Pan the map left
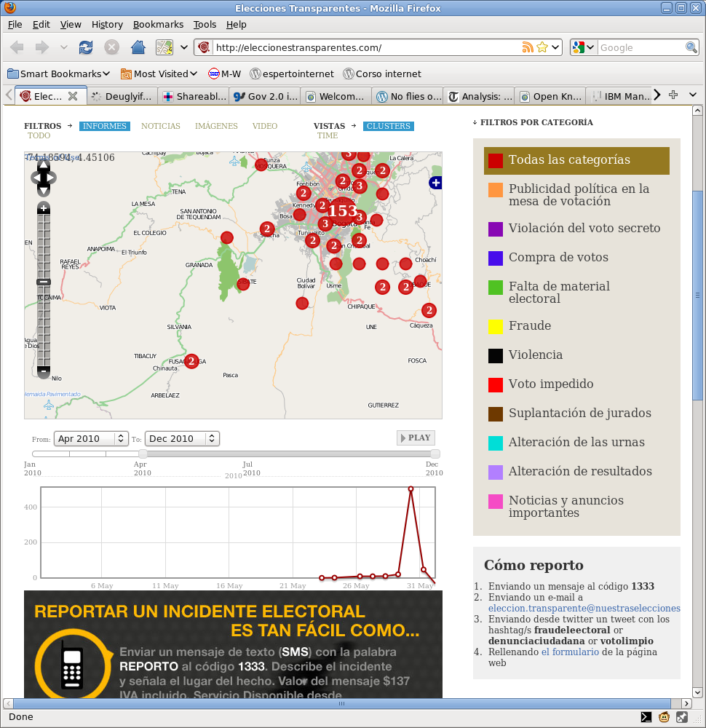 (x=36, y=178)
